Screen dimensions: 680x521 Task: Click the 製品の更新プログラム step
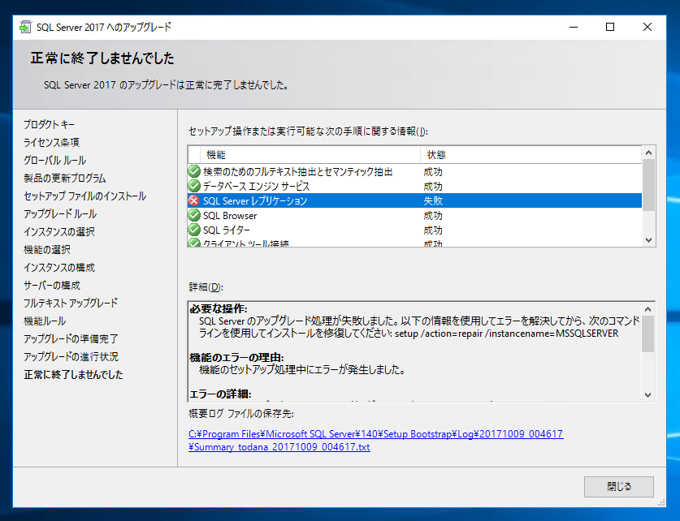tap(65, 178)
